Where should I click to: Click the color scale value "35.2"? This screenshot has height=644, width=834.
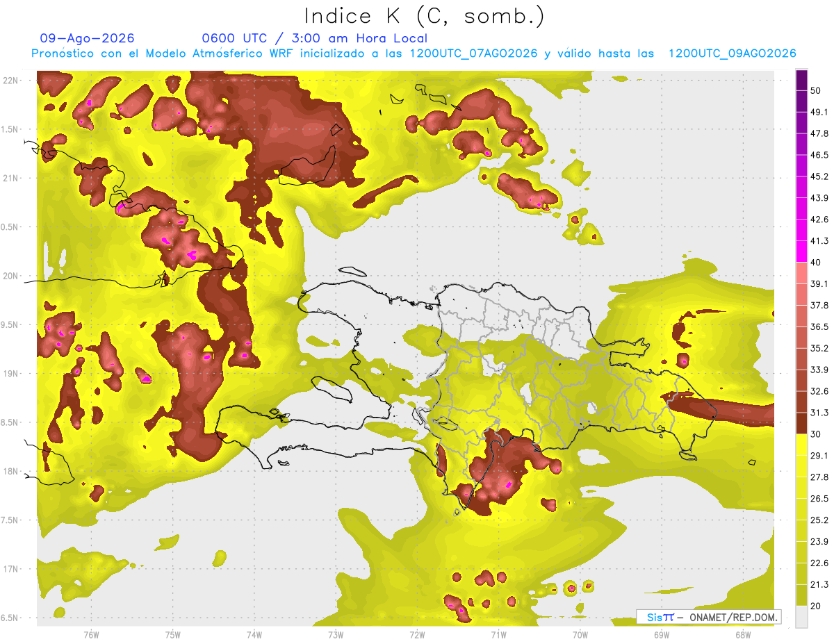(x=819, y=348)
